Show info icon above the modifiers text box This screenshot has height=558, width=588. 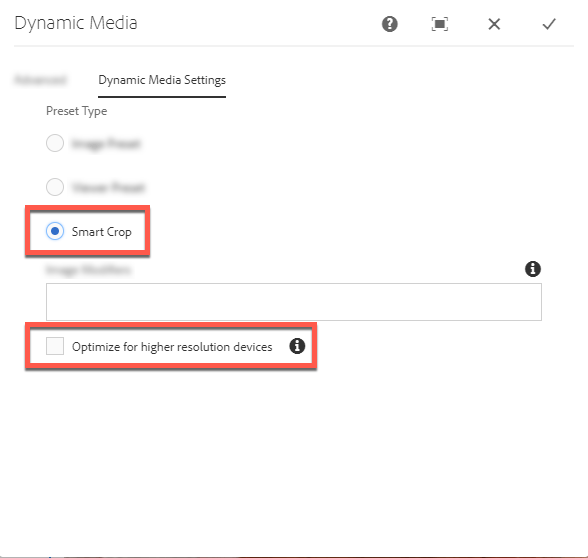(x=532, y=269)
